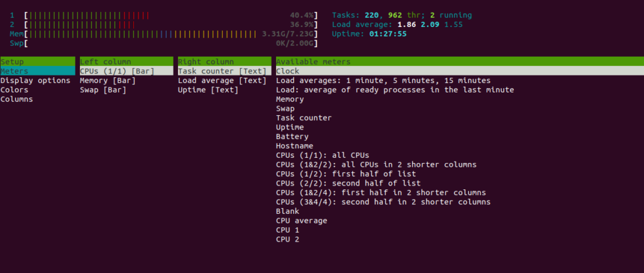Select Swap [Bar] in Left column
Screen dimensions: 644x273
coord(103,89)
